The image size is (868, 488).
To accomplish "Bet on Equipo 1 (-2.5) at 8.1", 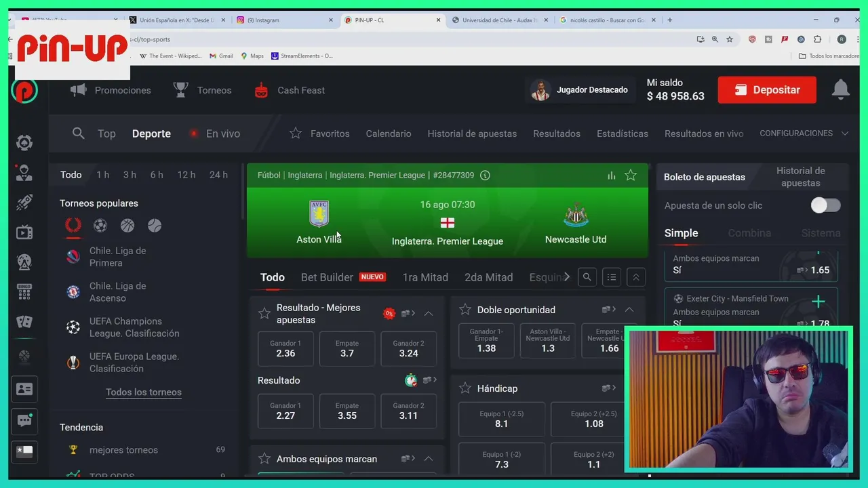I will pyautogui.click(x=502, y=419).
